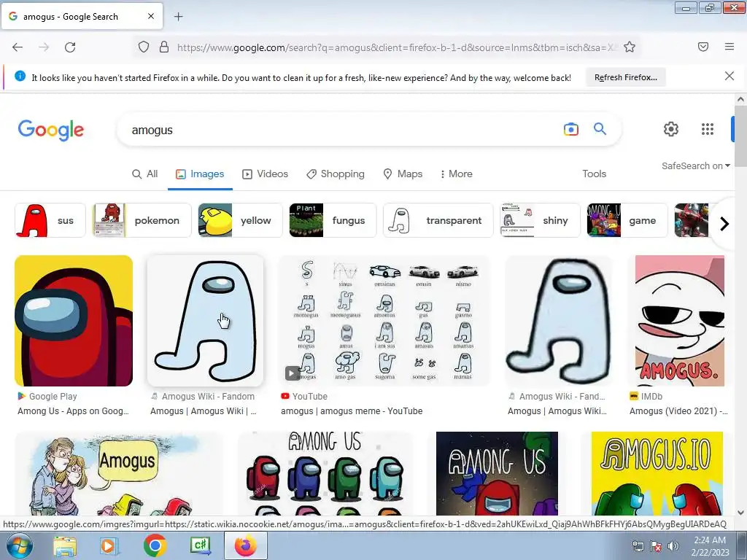The width and height of the screenshot is (747, 560).
Task: Expand the More search options menu
Action: click(x=457, y=174)
